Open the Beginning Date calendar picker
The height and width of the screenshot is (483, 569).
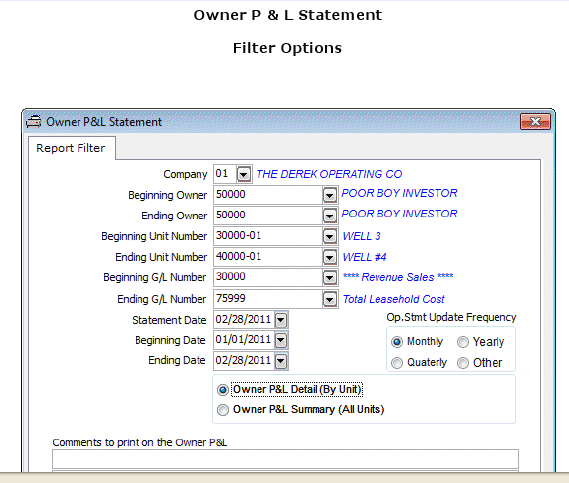(281, 340)
